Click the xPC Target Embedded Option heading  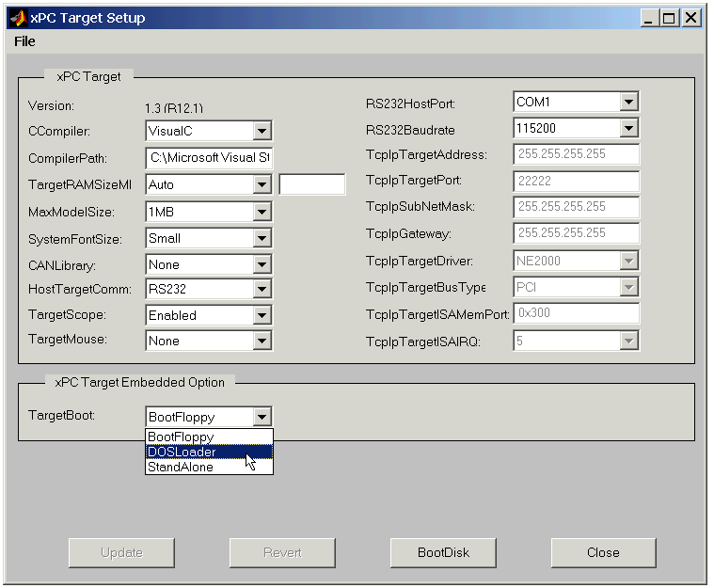coord(140,382)
